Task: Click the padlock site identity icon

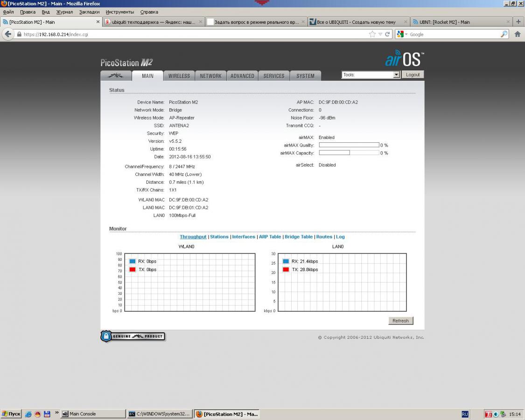Action: [x=19, y=34]
